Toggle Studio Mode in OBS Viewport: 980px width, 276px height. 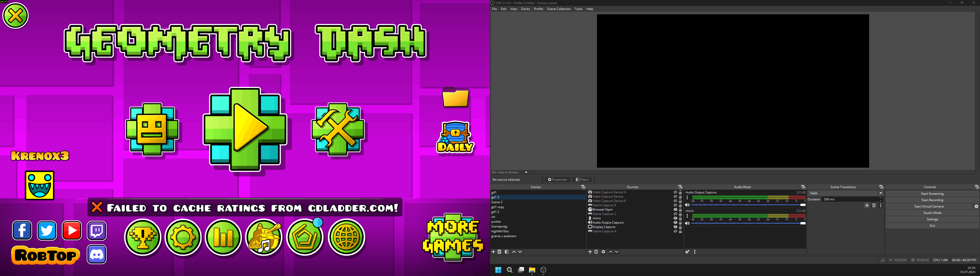click(x=933, y=213)
